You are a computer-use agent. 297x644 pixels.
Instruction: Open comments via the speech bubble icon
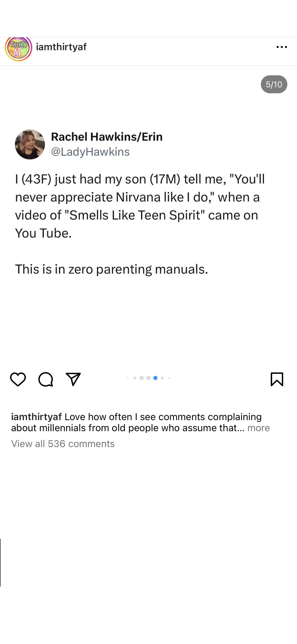46,379
